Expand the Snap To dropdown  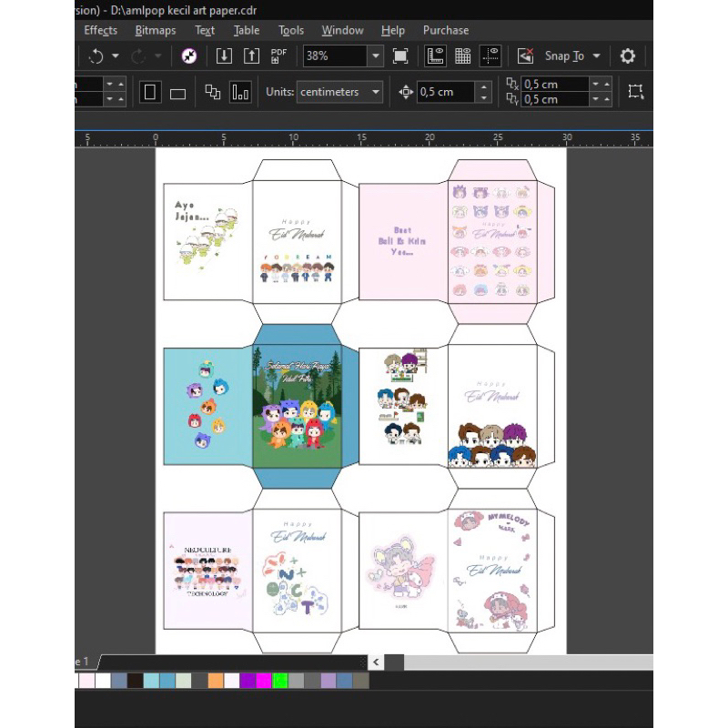point(596,56)
